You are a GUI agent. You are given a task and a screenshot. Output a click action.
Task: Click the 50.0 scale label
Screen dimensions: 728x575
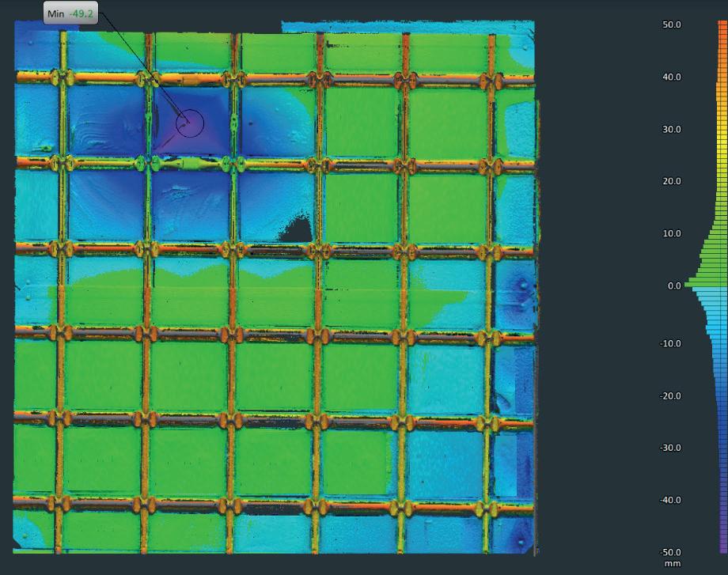pyautogui.click(x=671, y=25)
